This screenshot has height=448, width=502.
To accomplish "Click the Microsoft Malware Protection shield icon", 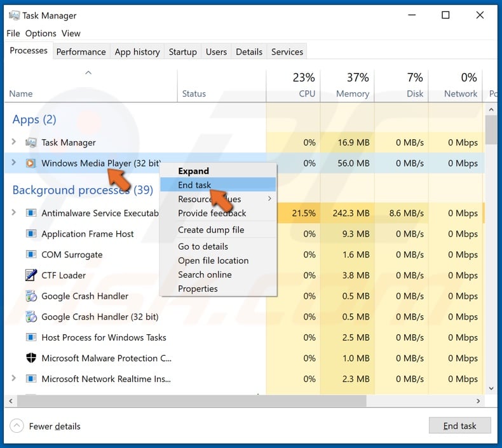I will (x=31, y=358).
